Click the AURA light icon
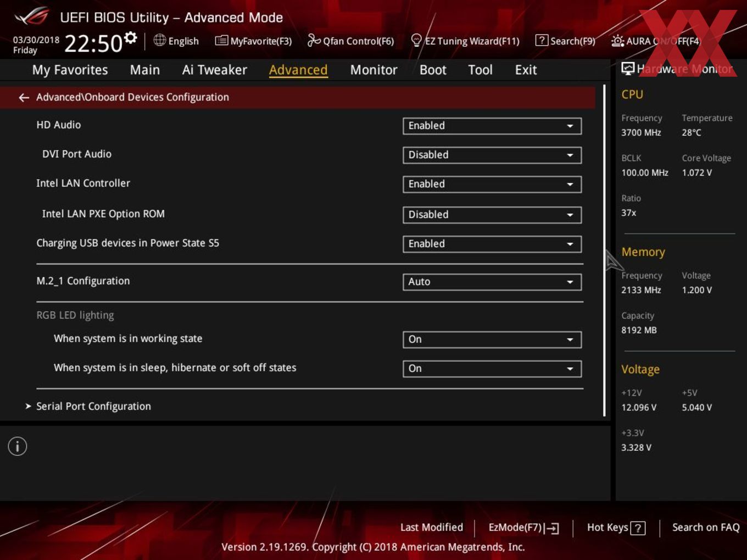The image size is (747, 560). click(x=617, y=41)
